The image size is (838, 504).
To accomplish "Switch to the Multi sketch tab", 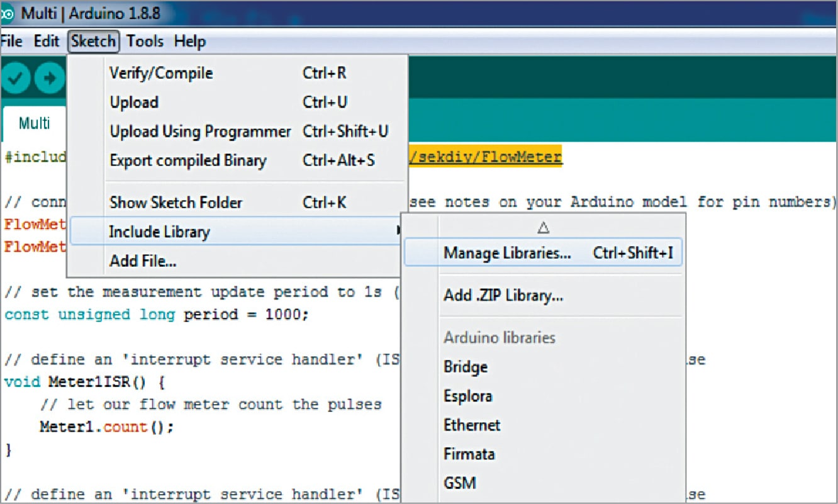I will click(x=34, y=123).
